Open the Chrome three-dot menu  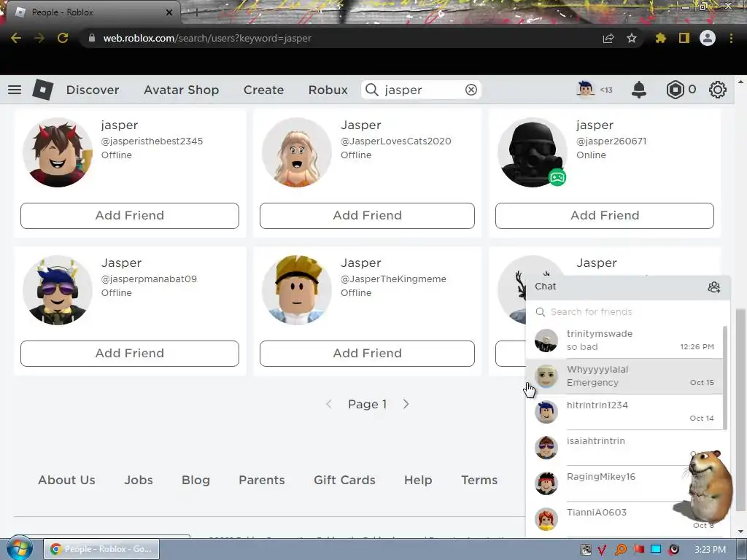(731, 38)
